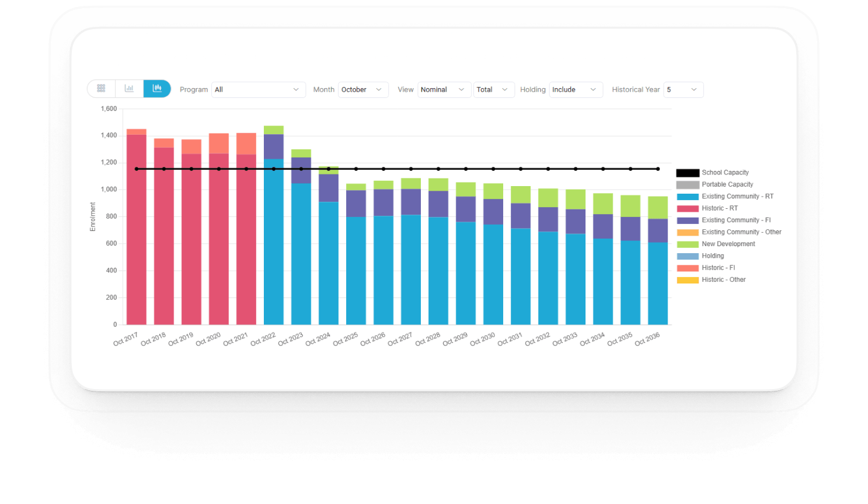Click the Oct 2029 axis label

(455, 339)
